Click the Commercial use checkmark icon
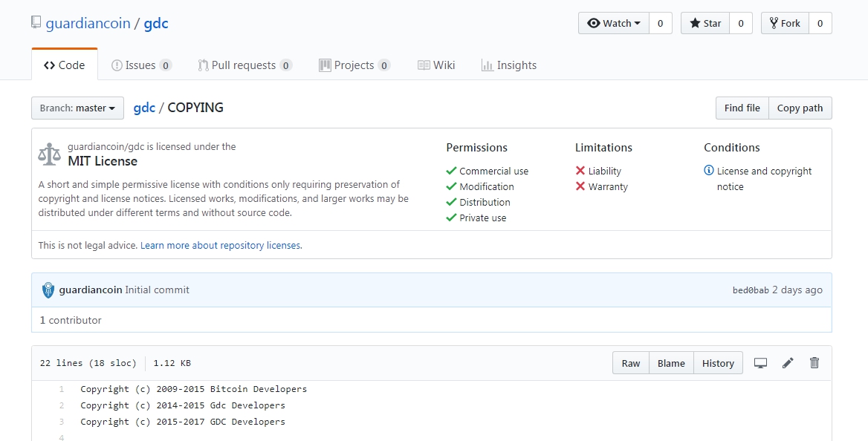The image size is (868, 441). click(451, 171)
